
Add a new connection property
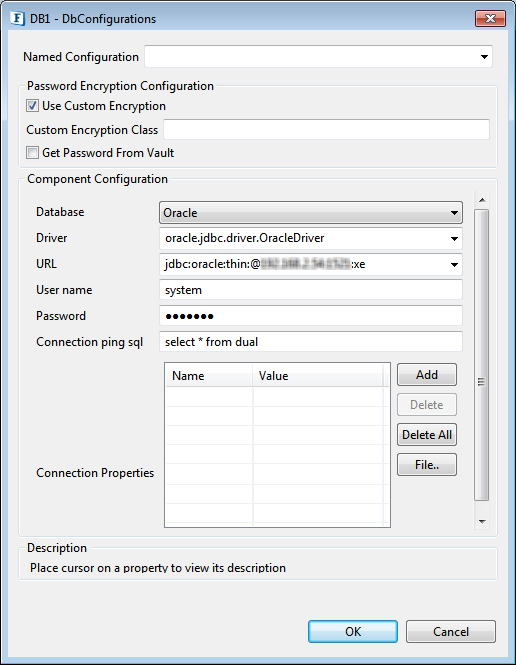pos(427,374)
